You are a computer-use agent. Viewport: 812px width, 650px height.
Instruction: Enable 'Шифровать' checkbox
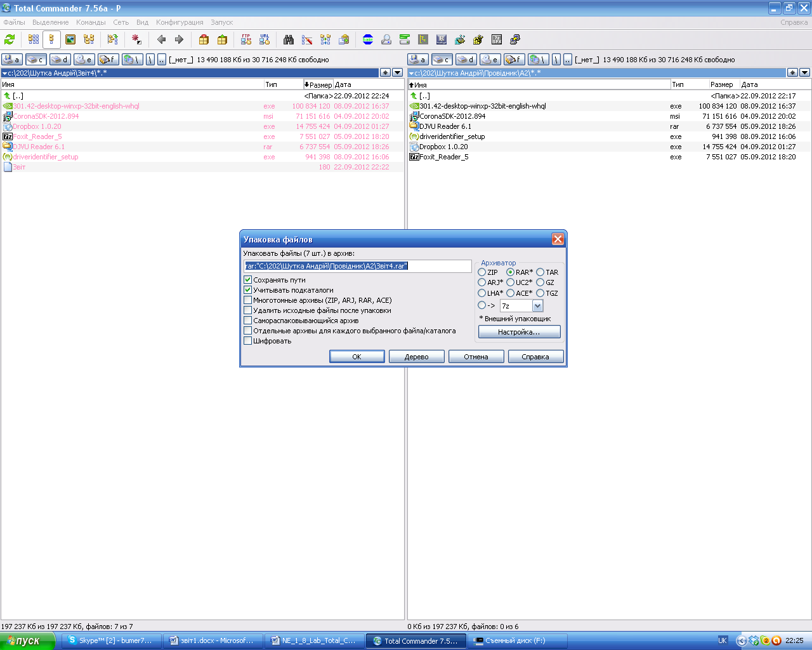tap(247, 341)
